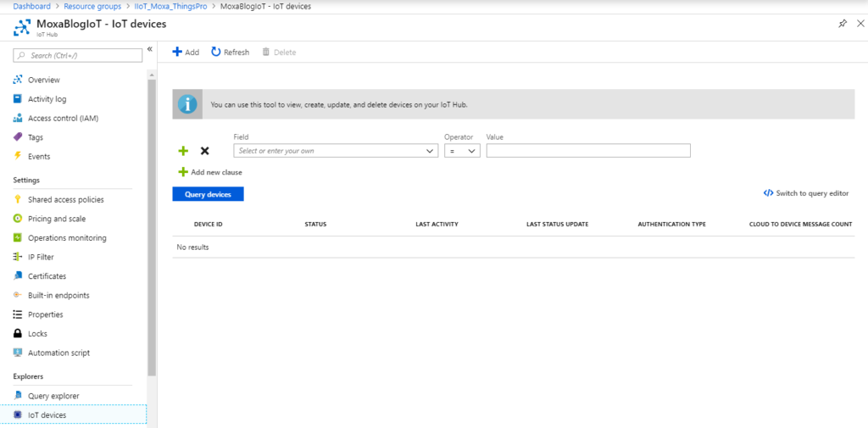Click the Add plus icon in toolbar
This screenshot has height=428, width=868.
pyautogui.click(x=177, y=53)
